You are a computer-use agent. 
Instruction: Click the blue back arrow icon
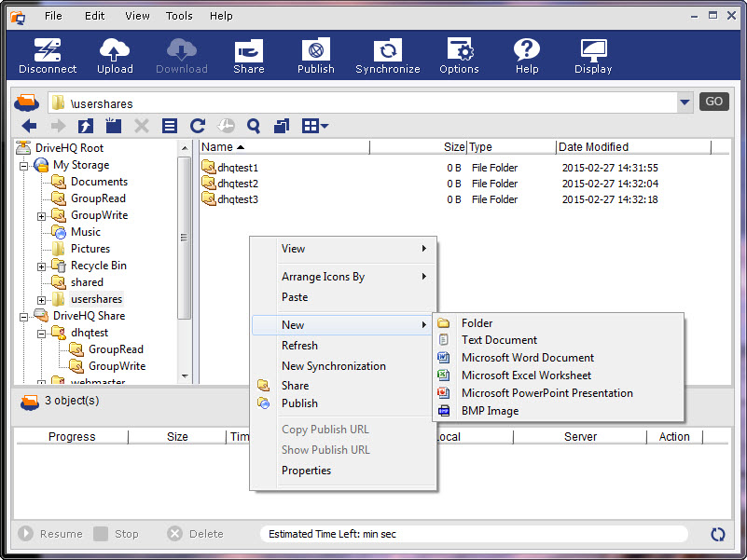(29, 126)
